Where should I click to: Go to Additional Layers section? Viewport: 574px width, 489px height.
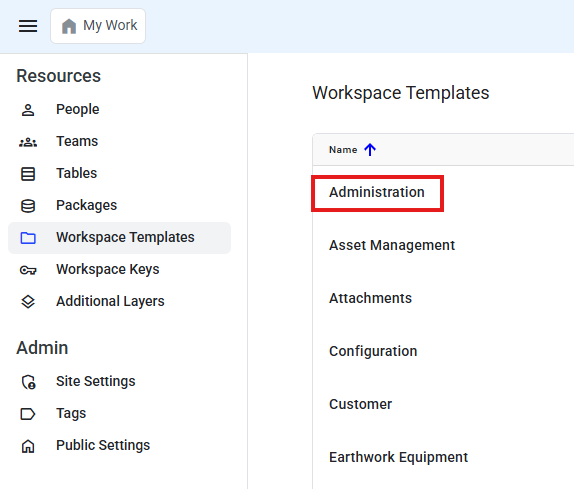[110, 301]
